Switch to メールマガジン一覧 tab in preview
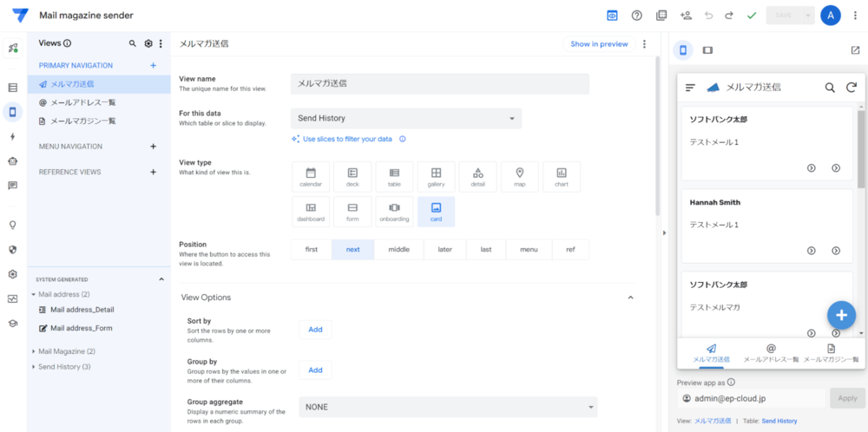 coord(831,352)
